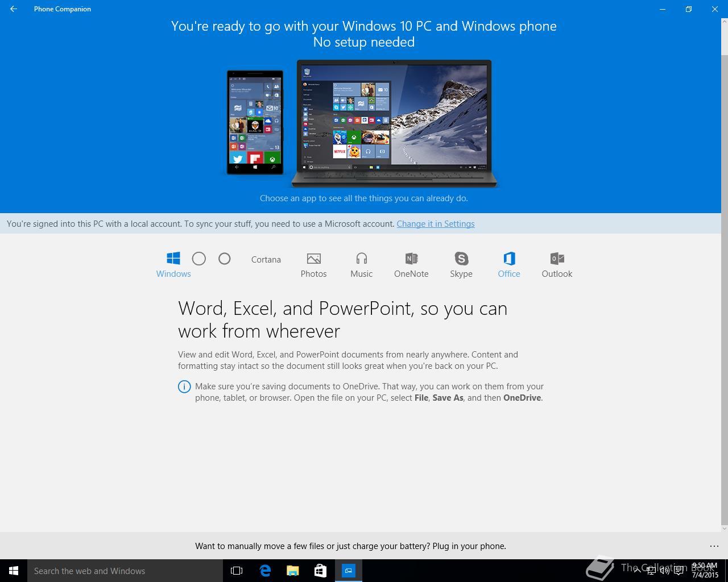This screenshot has height=582, width=728.
Task: Go back with the Phone Companion arrow
Action: (14, 9)
